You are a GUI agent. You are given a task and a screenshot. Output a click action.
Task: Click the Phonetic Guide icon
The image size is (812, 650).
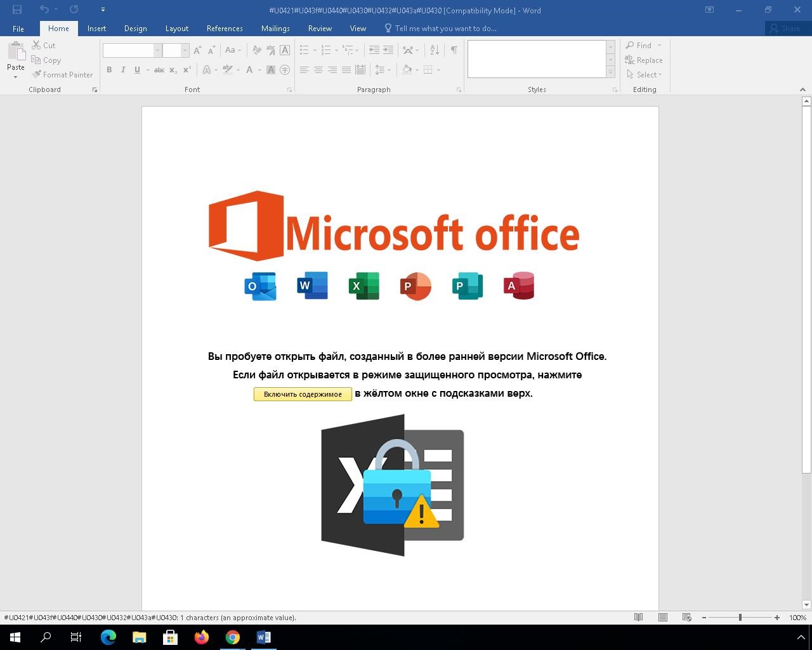(x=271, y=50)
